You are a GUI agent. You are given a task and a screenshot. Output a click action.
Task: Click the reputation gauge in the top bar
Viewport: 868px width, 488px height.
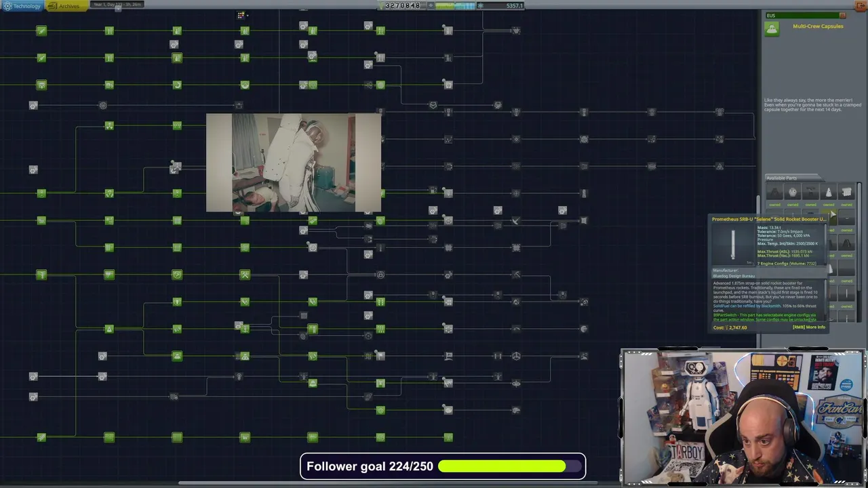point(454,5)
